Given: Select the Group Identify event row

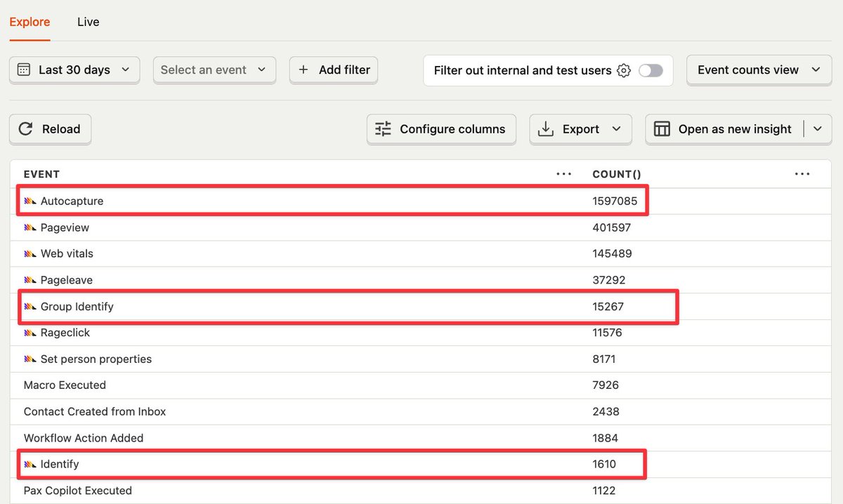Looking at the screenshot, I should coord(421,306).
